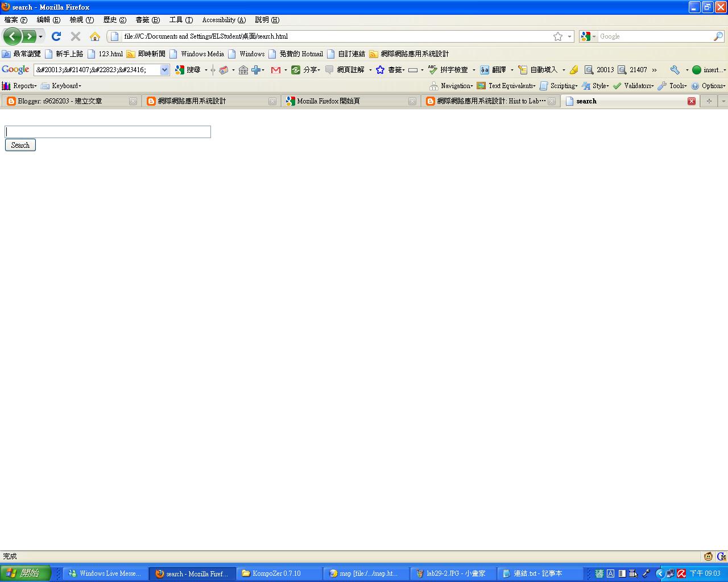Screen dimensions: 728x582
Task: Click 翻譯 translate button
Action: pyautogui.click(x=493, y=70)
